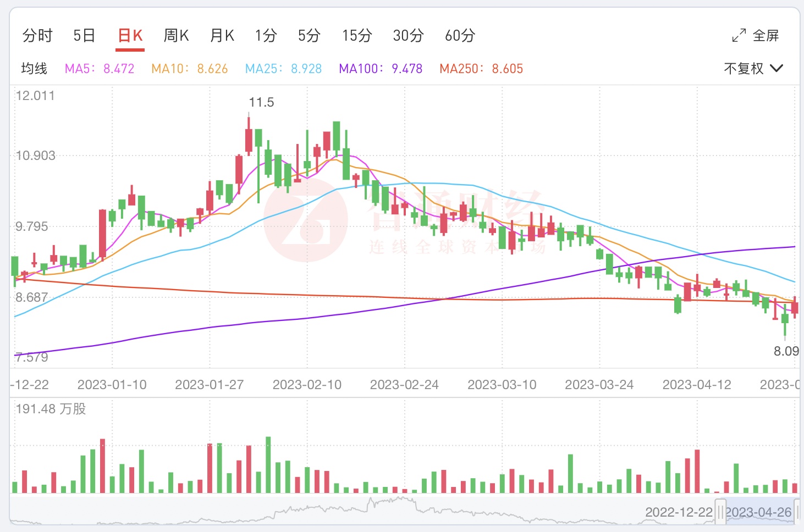Click the 2023-02-24 date axis label
The width and height of the screenshot is (804, 532).
tap(404, 385)
